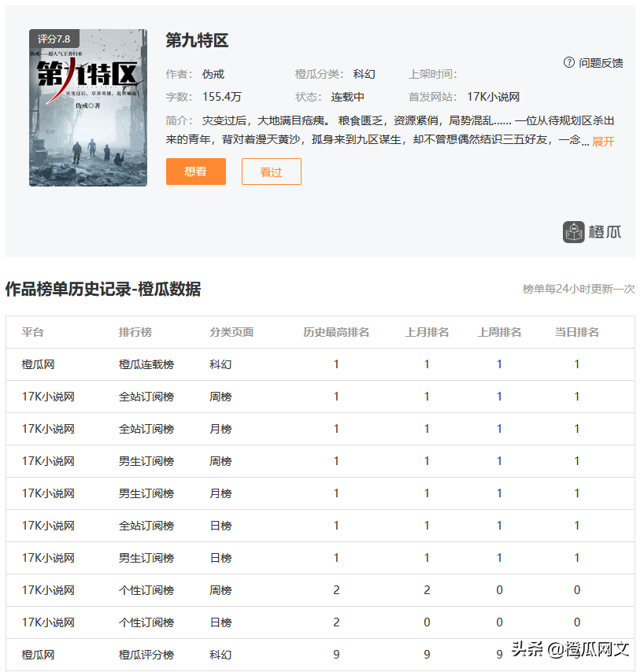644x672 pixels.
Task: Click the 上月排名 column header
Action: (x=427, y=332)
